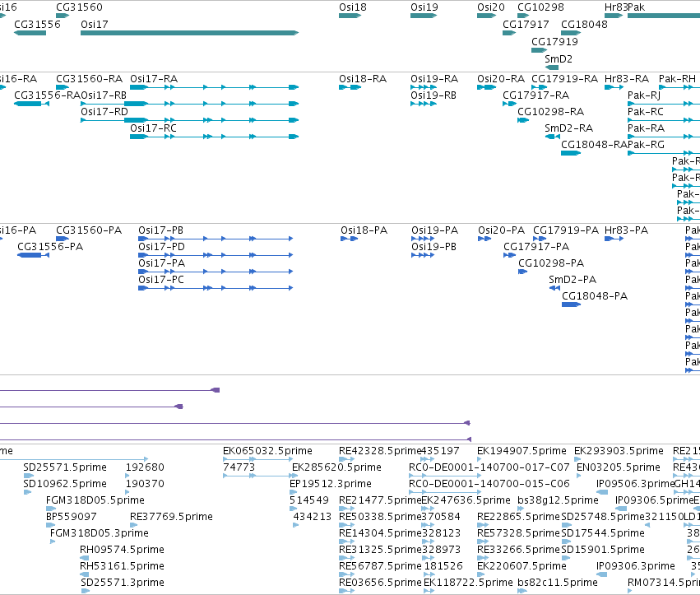Viewport: 700px width, 595px height.
Task: Click the Osi17-RD transcript label
Action: point(104,112)
